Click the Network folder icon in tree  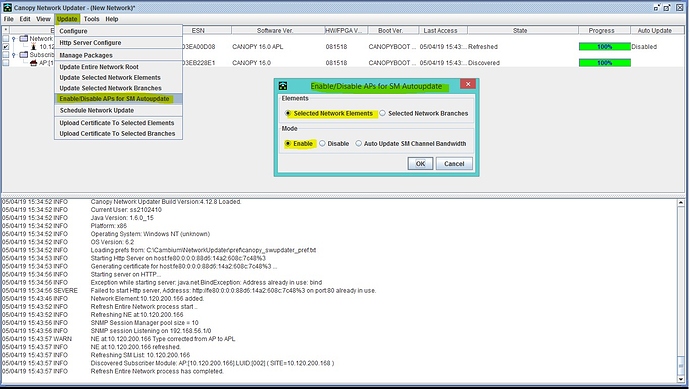(x=24, y=39)
